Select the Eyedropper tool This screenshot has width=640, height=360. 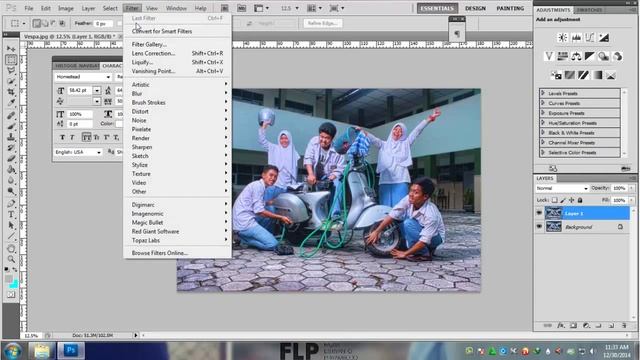(11, 102)
